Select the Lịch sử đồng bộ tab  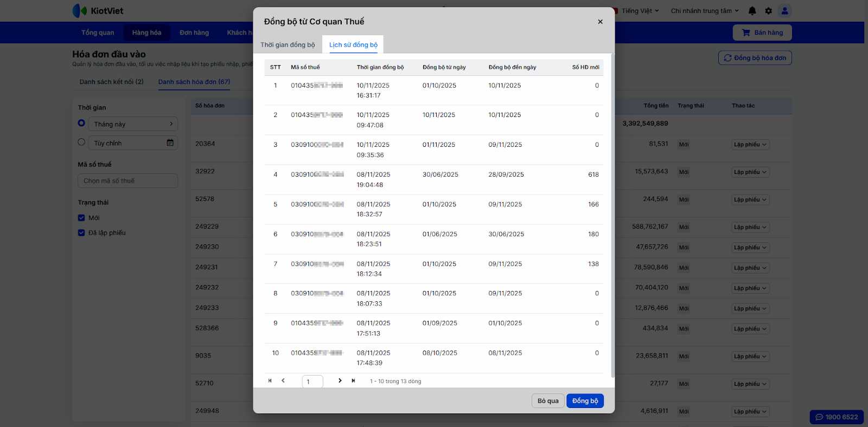[353, 45]
